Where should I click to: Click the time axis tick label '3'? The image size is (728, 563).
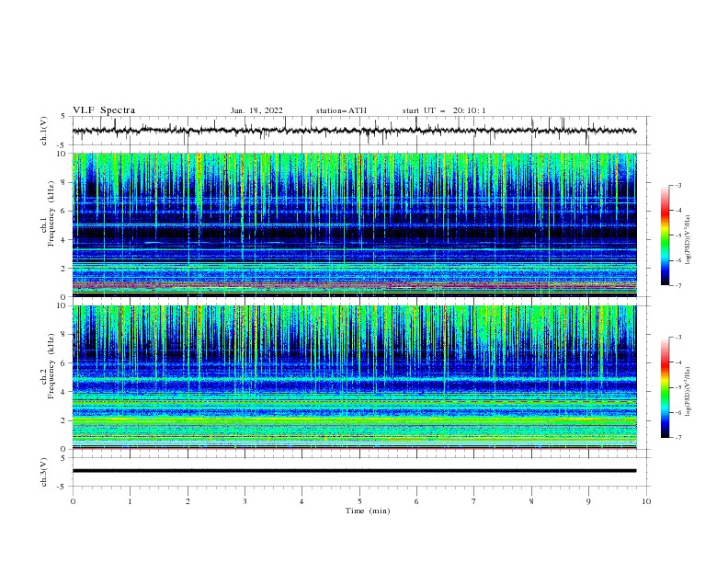[x=245, y=501]
